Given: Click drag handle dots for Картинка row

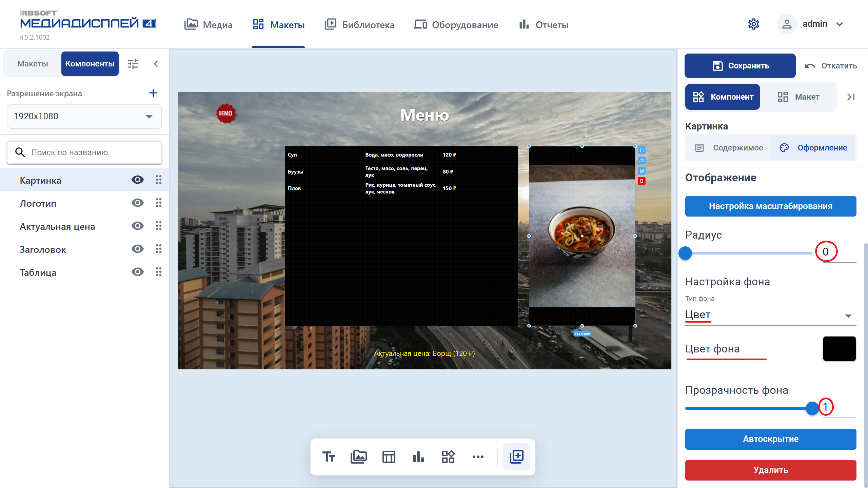Looking at the screenshot, I should 158,180.
